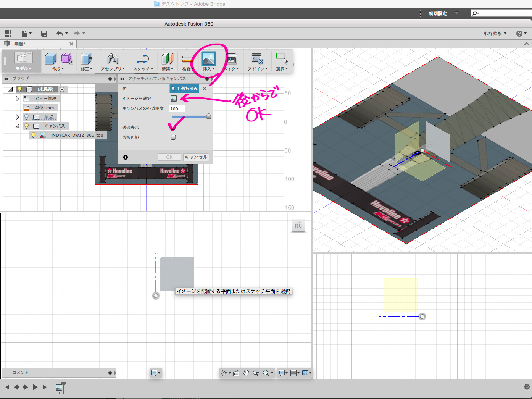
Task: Click the Create Form purple sculpt icon
Action: coord(67,58)
